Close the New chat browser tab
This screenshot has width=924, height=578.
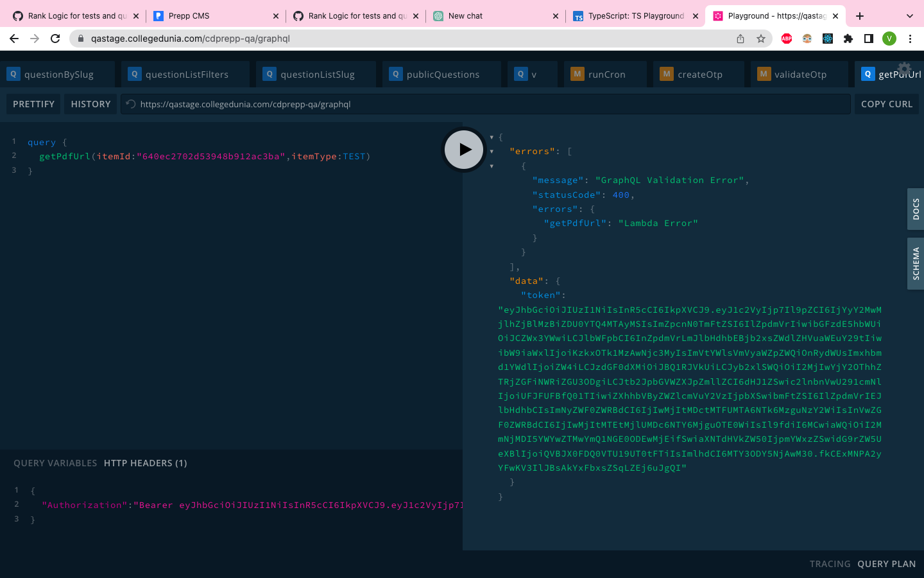[556, 16]
